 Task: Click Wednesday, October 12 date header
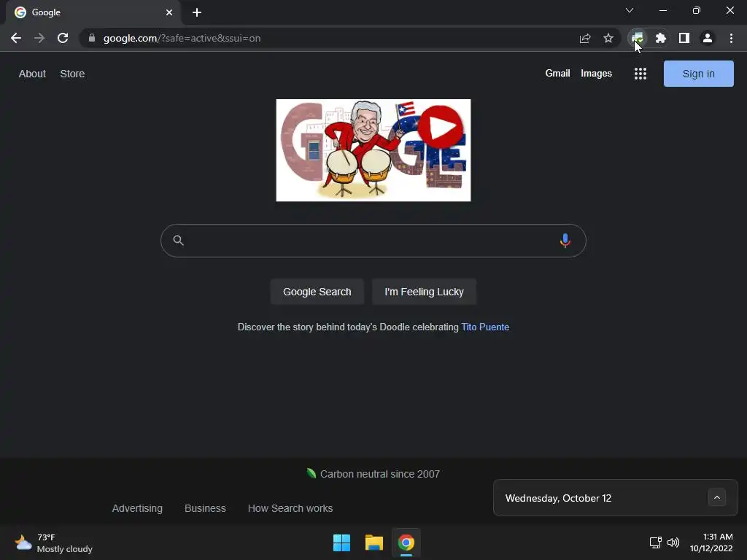pyautogui.click(x=558, y=498)
